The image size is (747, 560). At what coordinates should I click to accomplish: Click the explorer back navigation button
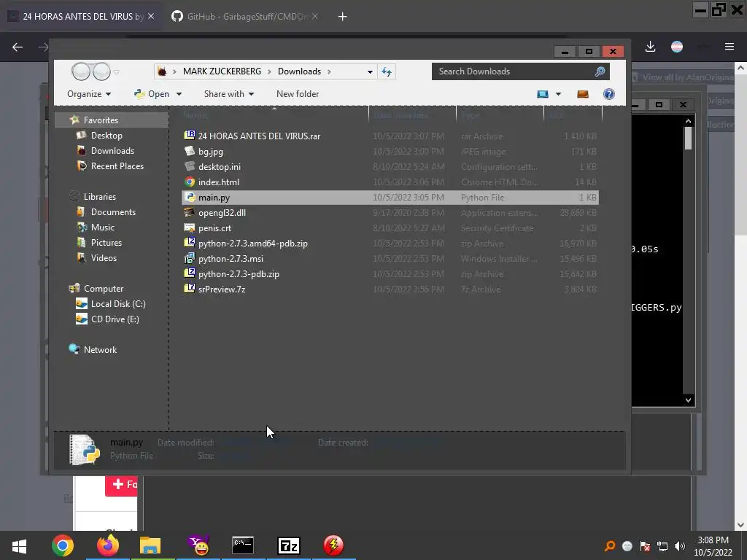[81, 72]
